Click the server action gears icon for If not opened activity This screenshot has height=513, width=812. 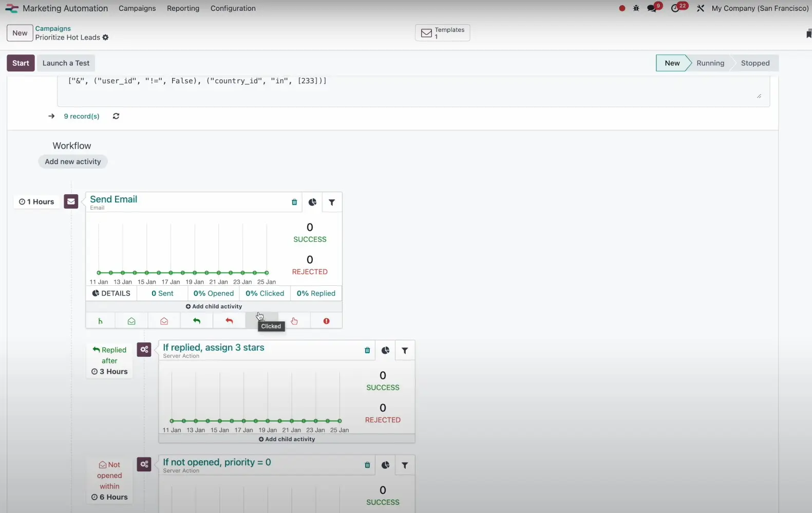[x=144, y=464]
